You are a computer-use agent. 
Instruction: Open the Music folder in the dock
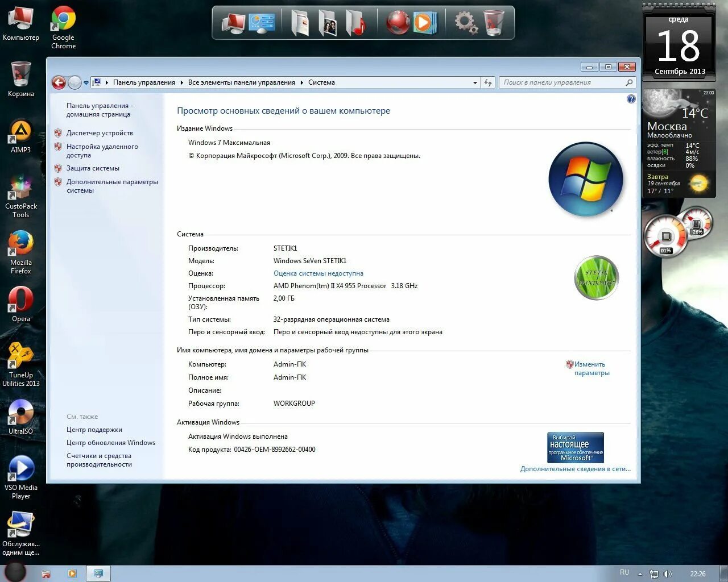click(x=355, y=23)
